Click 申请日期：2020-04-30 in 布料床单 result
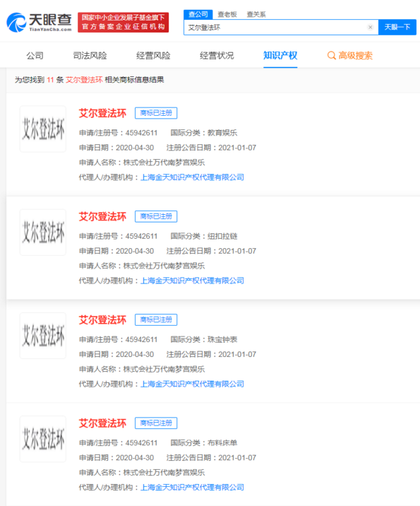 tap(116, 457)
